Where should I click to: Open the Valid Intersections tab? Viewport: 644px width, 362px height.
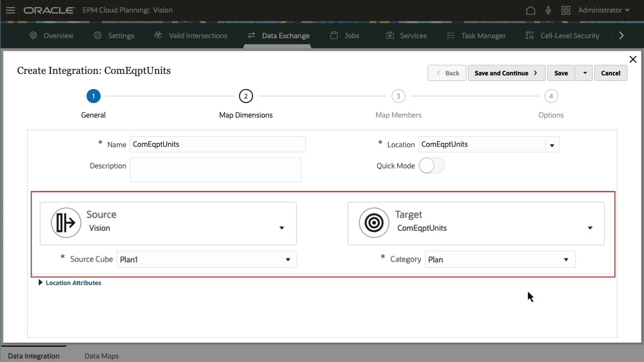point(198,36)
